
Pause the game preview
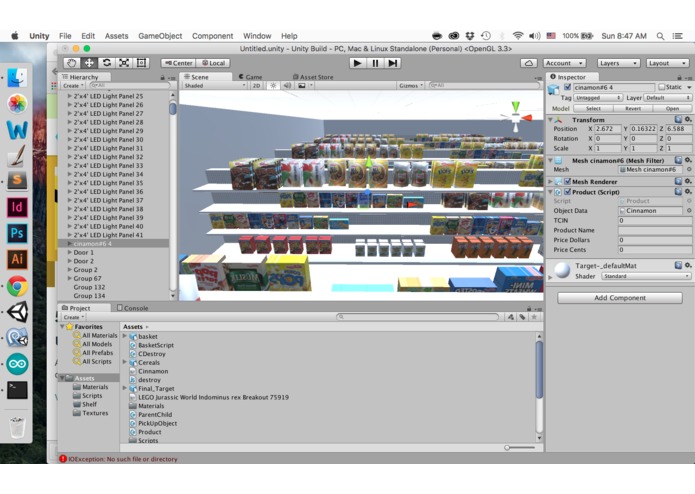pos(375,63)
